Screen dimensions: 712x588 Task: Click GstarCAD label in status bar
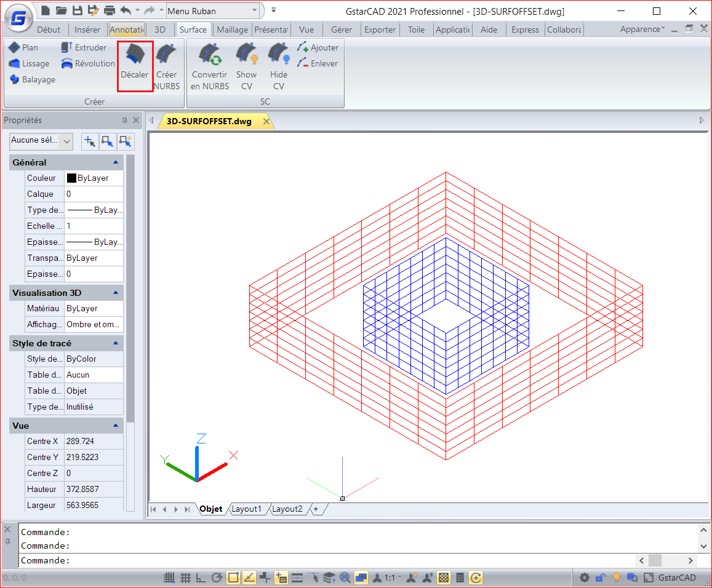click(677, 578)
